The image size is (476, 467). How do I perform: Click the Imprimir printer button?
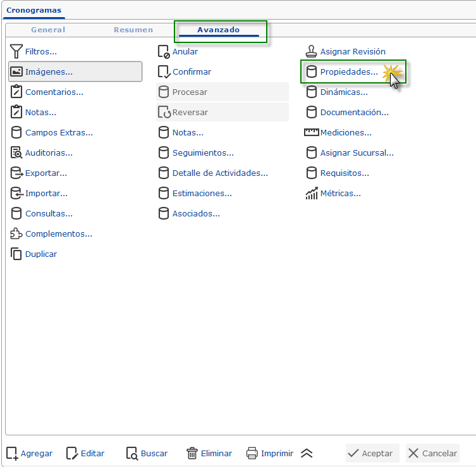click(269, 453)
